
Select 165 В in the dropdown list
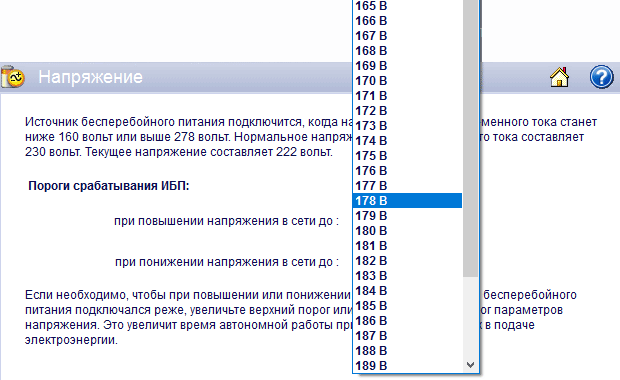pos(407,6)
